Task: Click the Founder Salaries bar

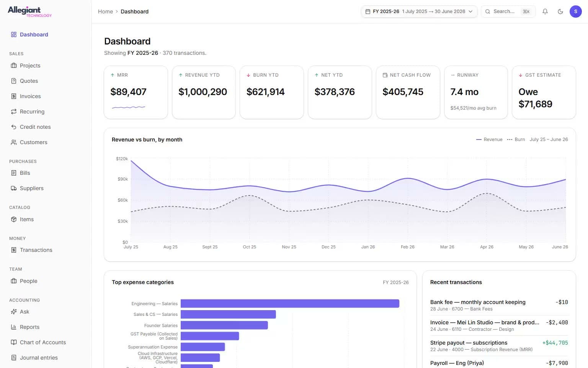Action: (x=224, y=325)
